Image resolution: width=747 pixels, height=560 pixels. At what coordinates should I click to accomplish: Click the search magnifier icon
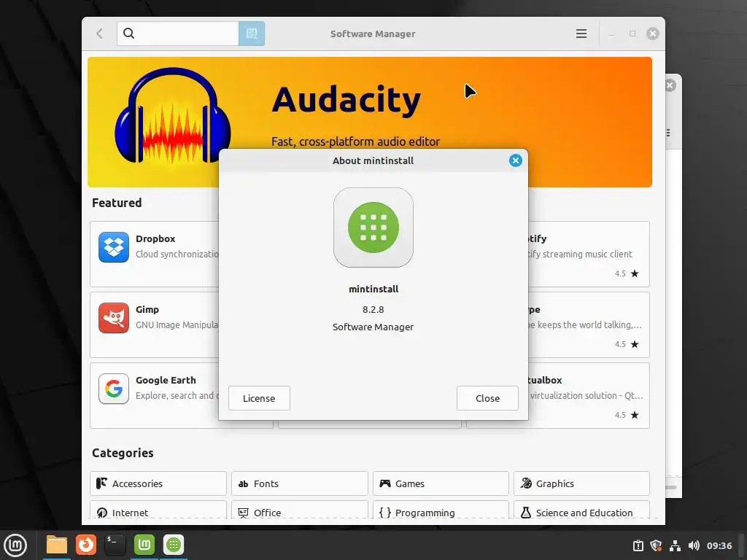point(128,34)
